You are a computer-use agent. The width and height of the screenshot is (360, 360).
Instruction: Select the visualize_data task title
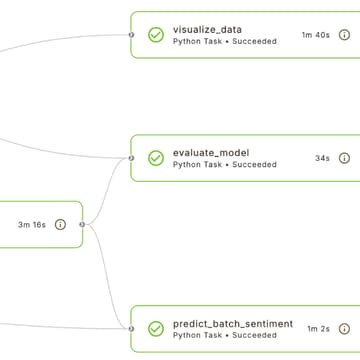point(207,30)
